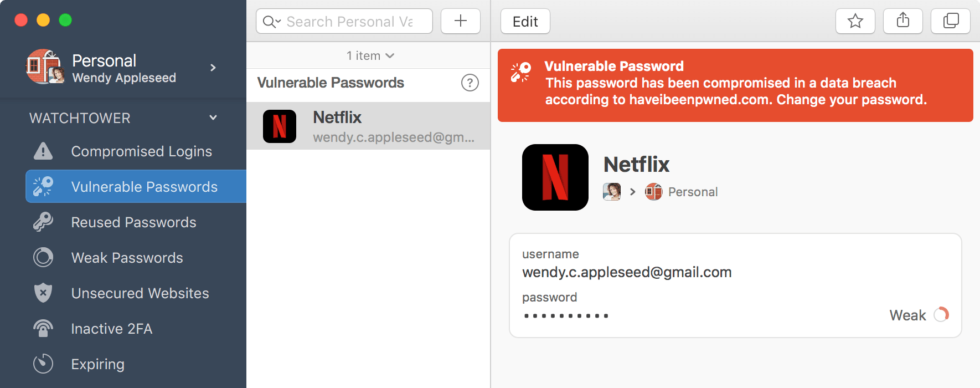Open the search options magnifier dropdown
Viewport: 980px width, 388px height.
272,22
